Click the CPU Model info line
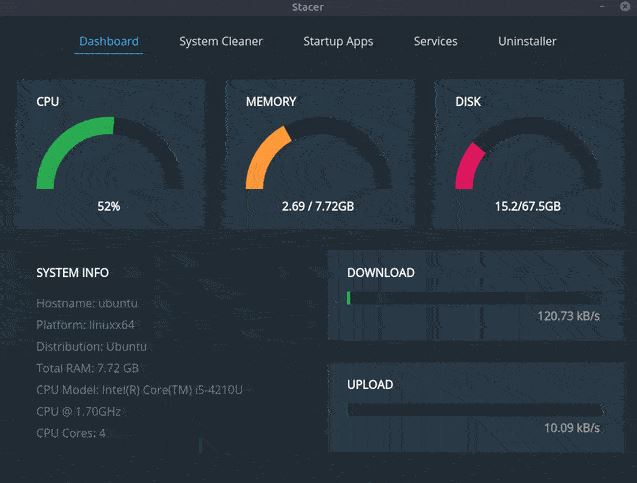Image resolution: width=637 pixels, height=483 pixels. pos(139,389)
